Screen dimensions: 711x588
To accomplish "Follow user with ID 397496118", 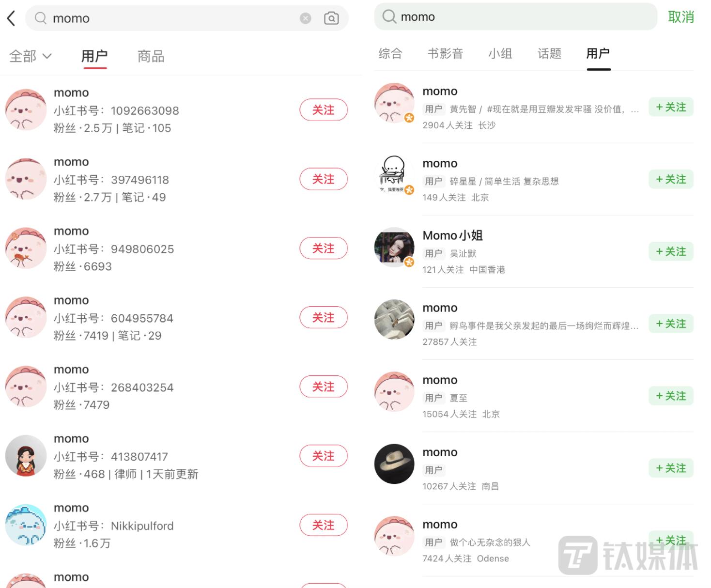I will [324, 179].
